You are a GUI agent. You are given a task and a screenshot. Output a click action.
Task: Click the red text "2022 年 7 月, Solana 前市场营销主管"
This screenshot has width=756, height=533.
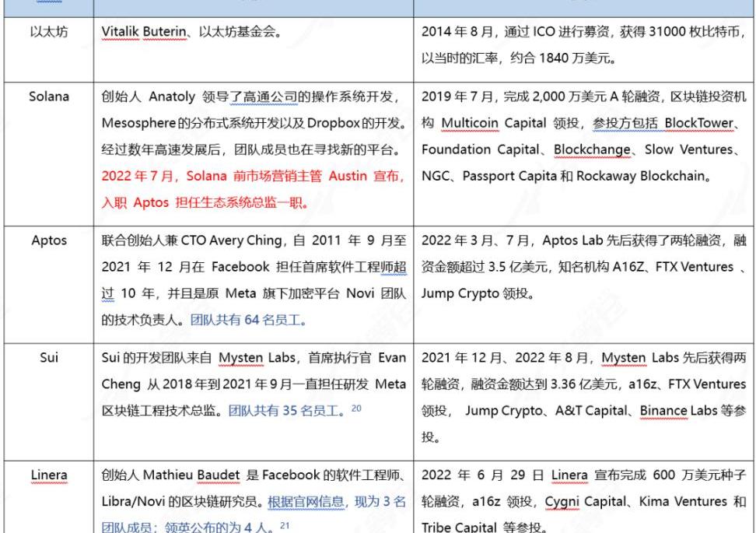(212, 176)
